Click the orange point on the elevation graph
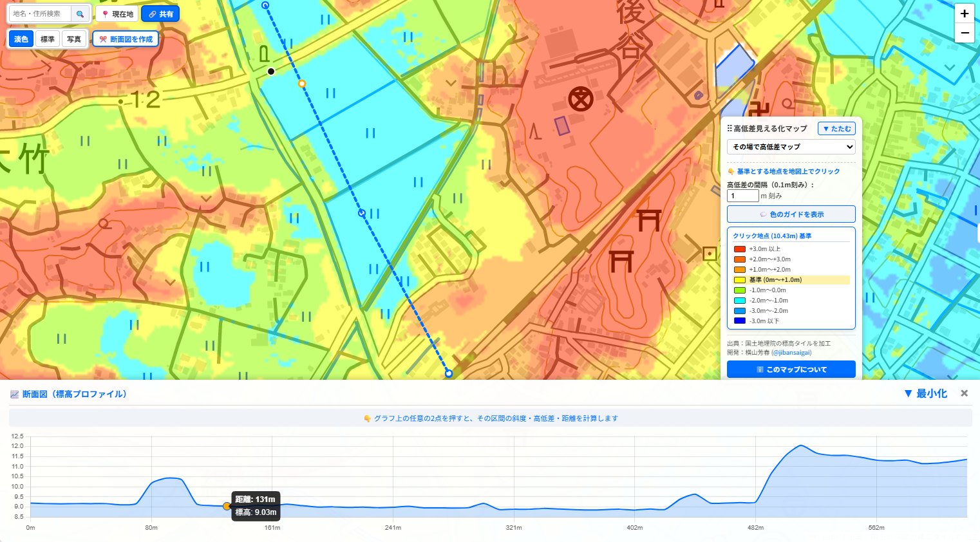The image size is (980, 542). click(227, 507)
